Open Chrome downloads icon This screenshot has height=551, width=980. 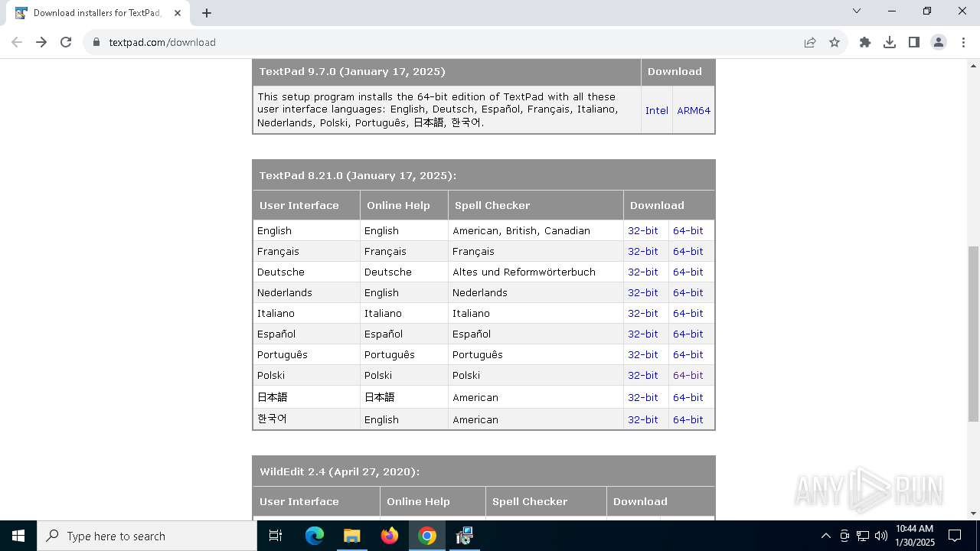pos(890,42)
